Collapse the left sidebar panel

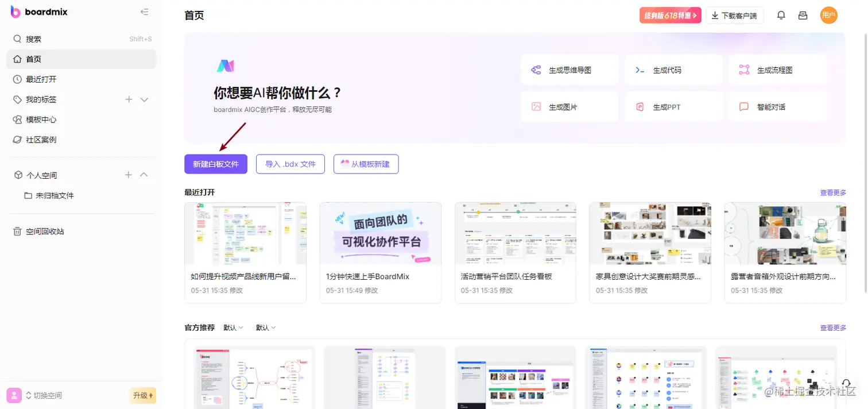(144, 11)
